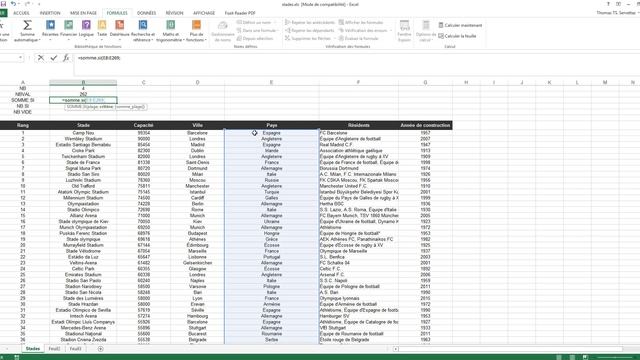Open the Récentes functions list
The width and height of the screenshot is (640, 360).
[x=50, y=31]
